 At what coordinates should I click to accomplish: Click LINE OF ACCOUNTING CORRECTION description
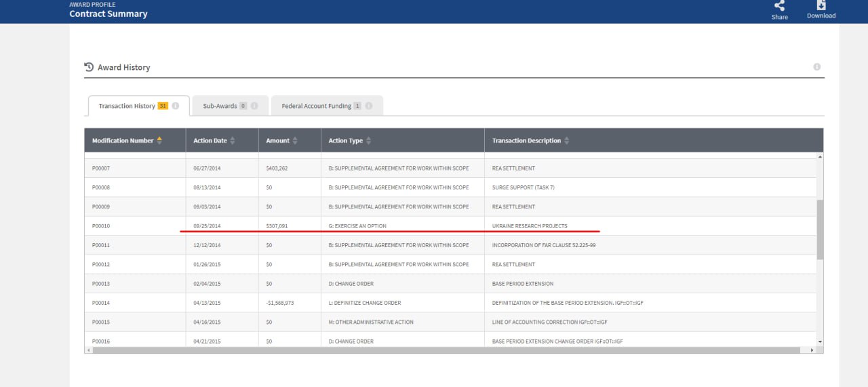pos(550,322)
